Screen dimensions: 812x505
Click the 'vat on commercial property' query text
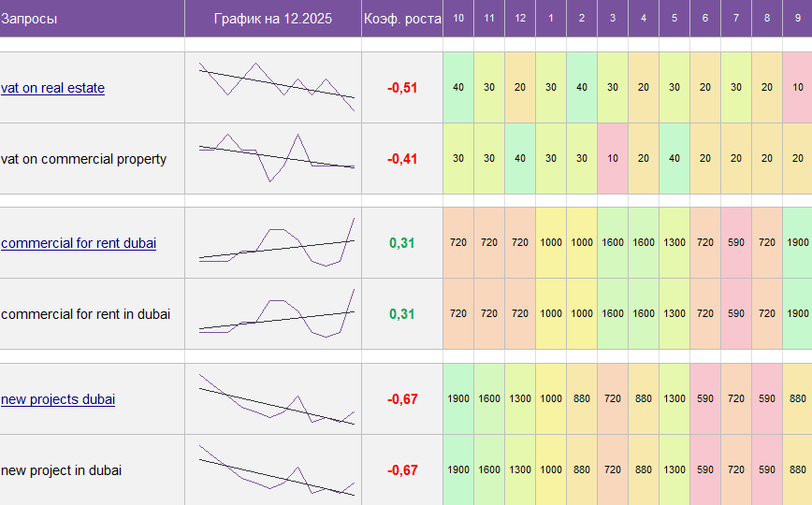point(84,159)
